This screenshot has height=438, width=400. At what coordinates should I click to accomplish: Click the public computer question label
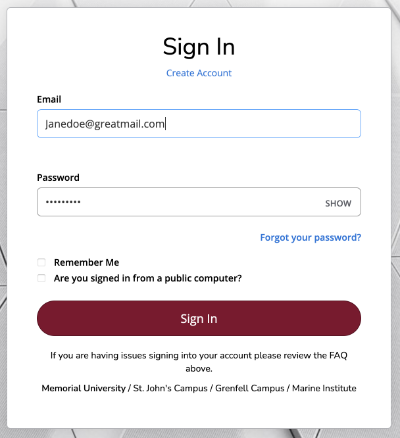[x=148, y=278]
